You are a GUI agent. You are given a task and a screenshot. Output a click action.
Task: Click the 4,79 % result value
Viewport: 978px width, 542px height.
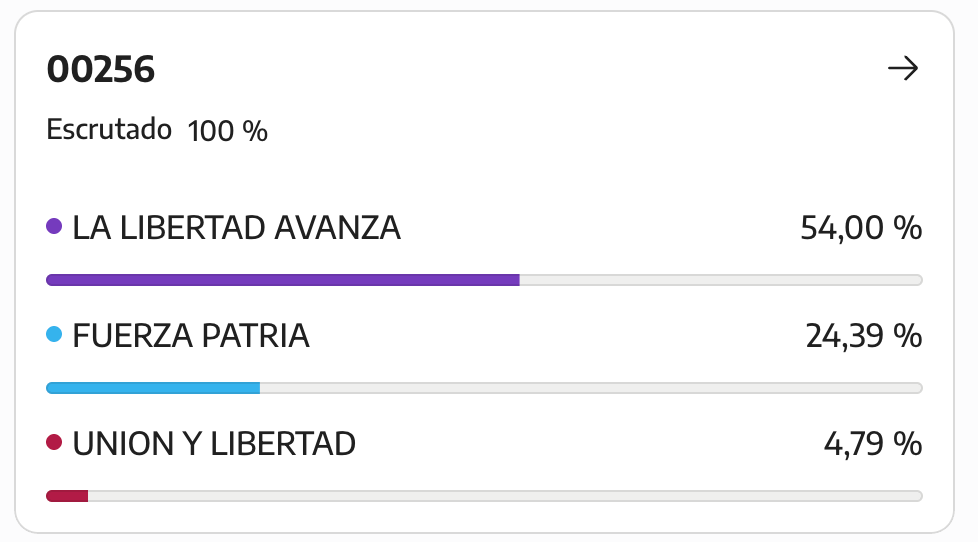click(873, 443)
